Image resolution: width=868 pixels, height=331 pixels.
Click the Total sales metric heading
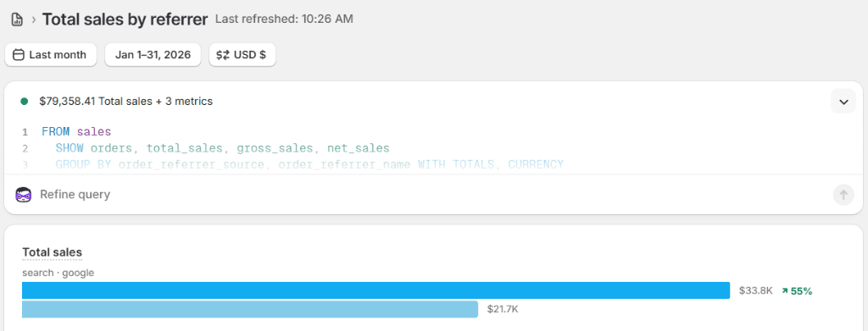[x=52, y=252]
